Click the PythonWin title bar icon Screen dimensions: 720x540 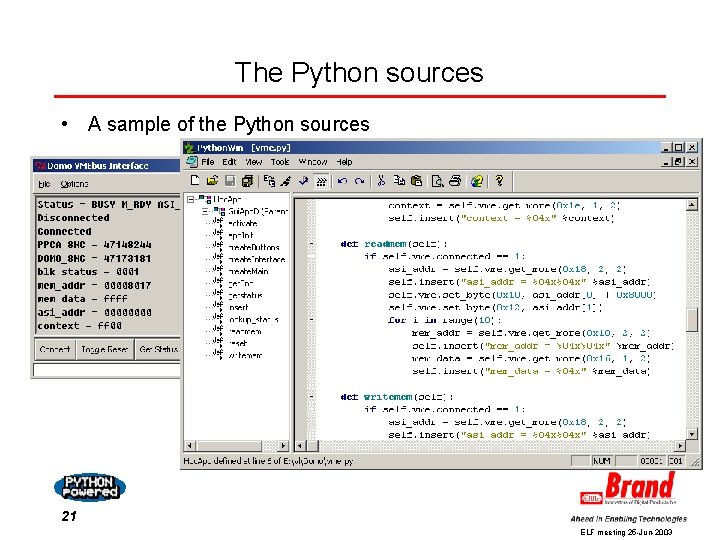click(189, 147)
